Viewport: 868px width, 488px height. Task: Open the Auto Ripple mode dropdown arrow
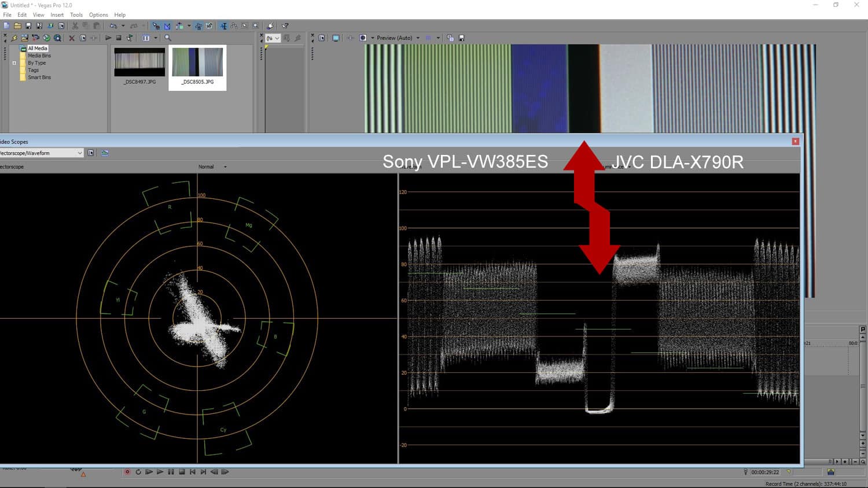point(189,25)
